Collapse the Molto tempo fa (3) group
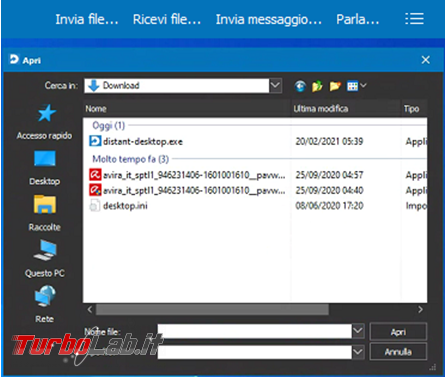This screenshot has height=377, width=447. 130,159
